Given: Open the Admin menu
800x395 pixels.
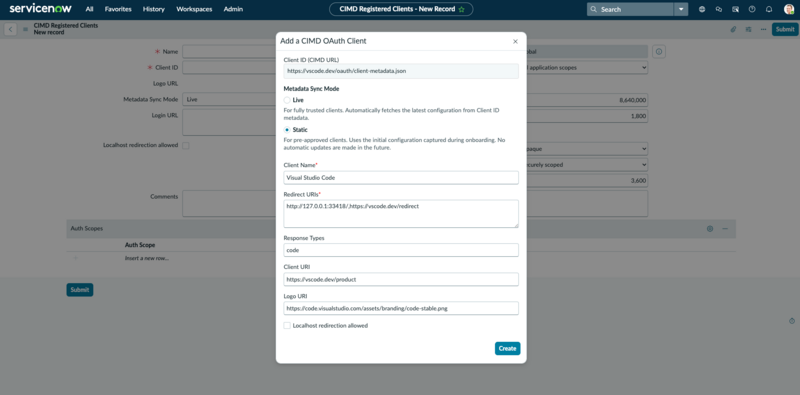Looking at the screenshot, I should (x=233, y=9).
